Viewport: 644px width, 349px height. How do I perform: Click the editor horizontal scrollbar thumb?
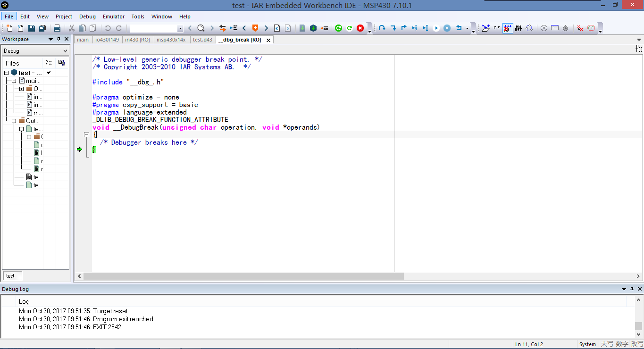(243, 276)
